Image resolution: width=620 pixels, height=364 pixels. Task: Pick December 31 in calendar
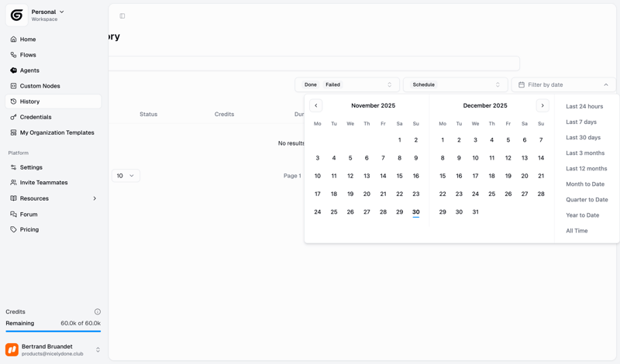pos(475,212)
